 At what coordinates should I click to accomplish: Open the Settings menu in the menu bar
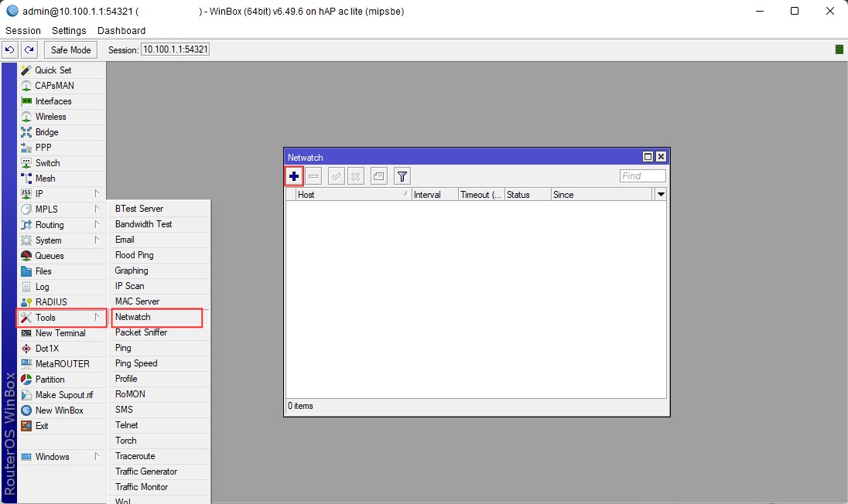click(x=69, y=31)
